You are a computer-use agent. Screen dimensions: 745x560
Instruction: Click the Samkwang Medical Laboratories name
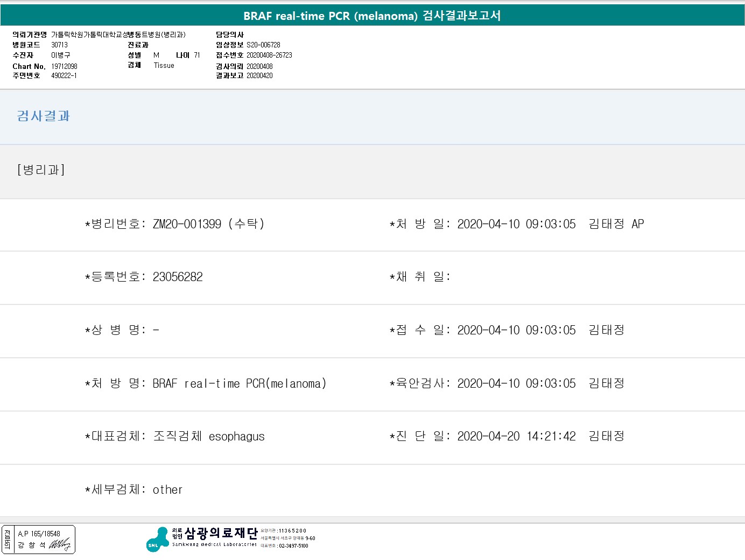pos(221,534)
